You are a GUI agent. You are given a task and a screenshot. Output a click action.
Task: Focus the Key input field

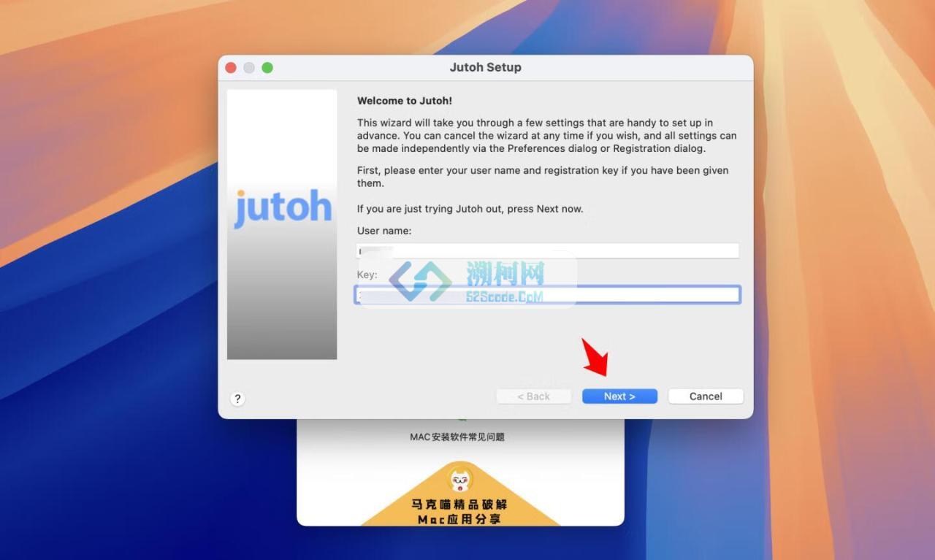click(x=548, y=295)
